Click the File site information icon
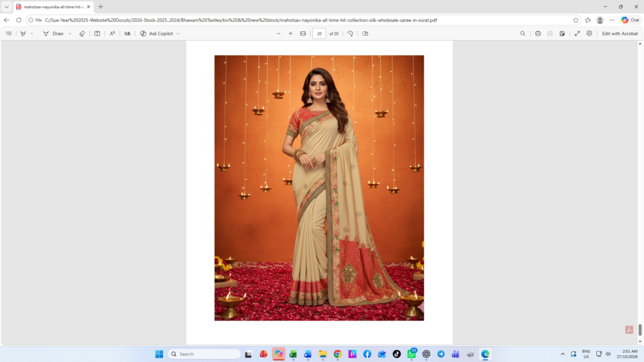Image resolution: width=644 pixels, height=362 pixels. pyautogui.click(x=35, y=20)
